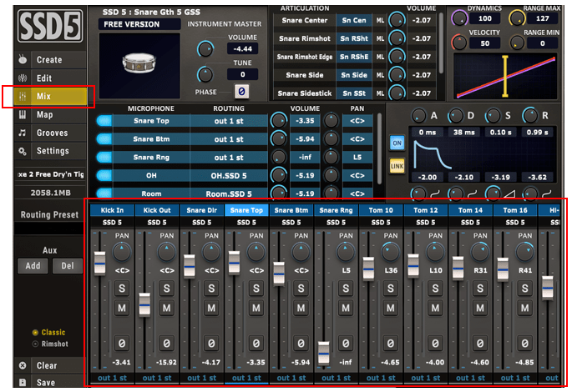Click the instrument master Volume knob
Image resolution: width=572 pixels, height=392 pixels.
tap(205, 49)
